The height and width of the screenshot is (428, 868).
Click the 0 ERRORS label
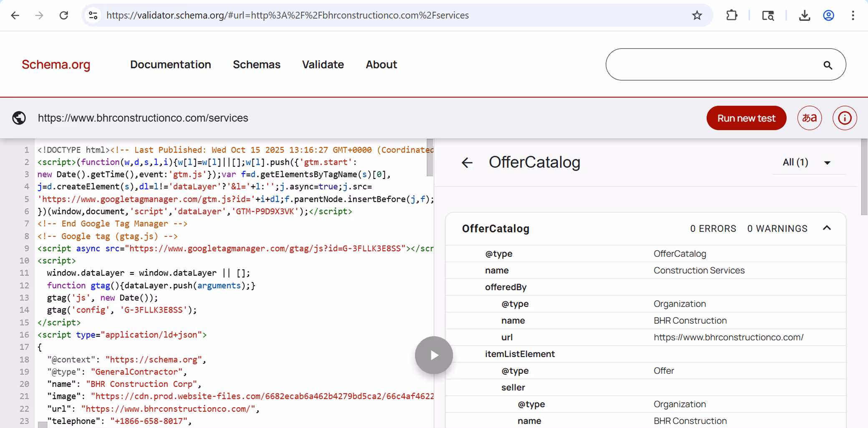[713, 229]
